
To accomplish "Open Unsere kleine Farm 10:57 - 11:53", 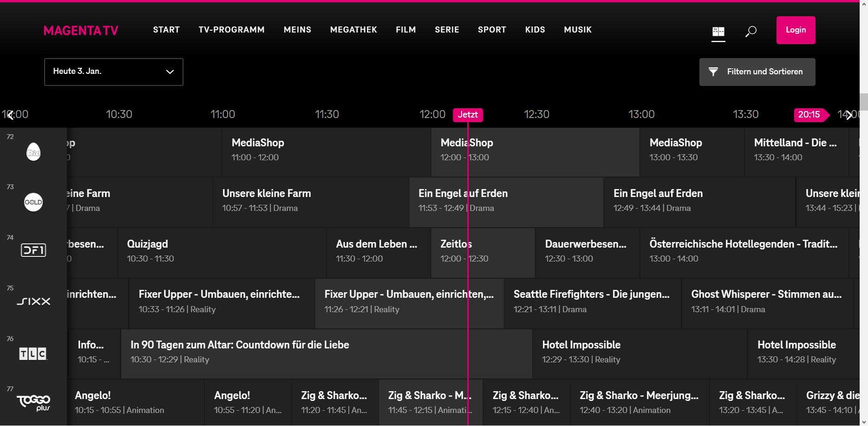I will [311, 203].
